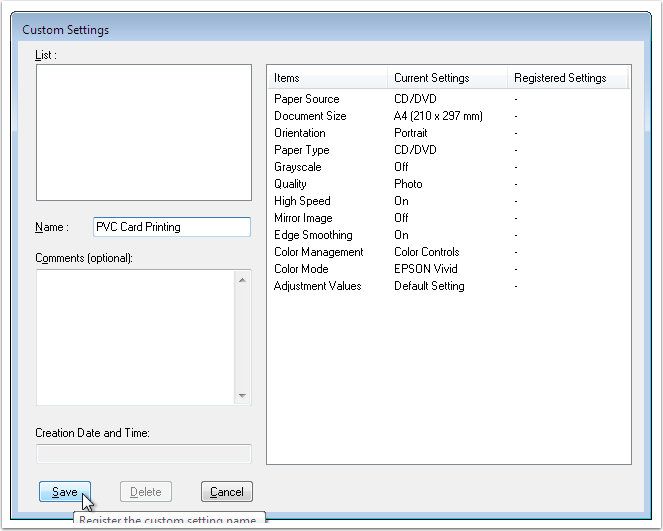This screenshot has width=663, height=531.
Task: Click the Delete button
Action: [x=146, y=492]
